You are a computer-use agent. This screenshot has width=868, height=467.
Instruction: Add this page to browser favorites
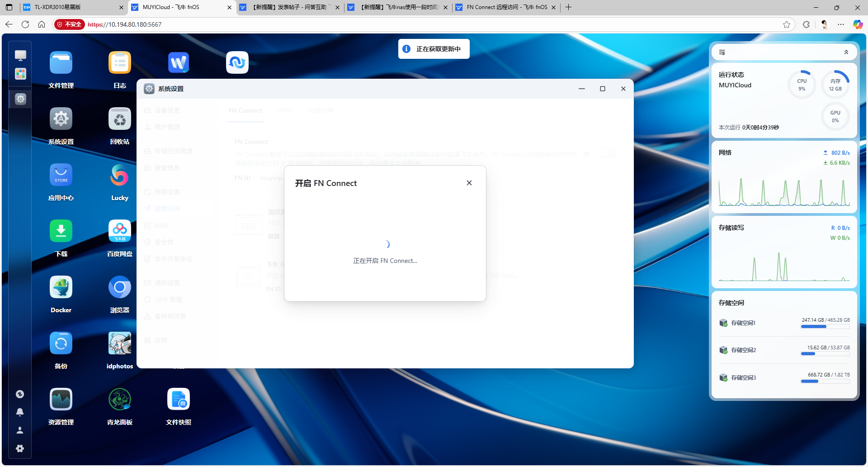[x=787, y=24]
